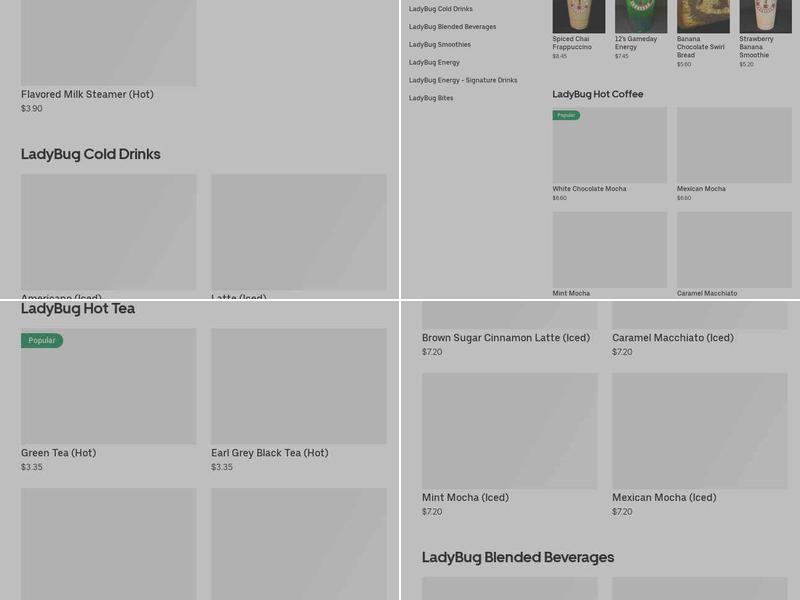Image resolution: width=800 pixels, height=600 pixels.
Task: Click the Caramel Macchiato name under Hot Coffee
Action: click(x=707, y=293)
